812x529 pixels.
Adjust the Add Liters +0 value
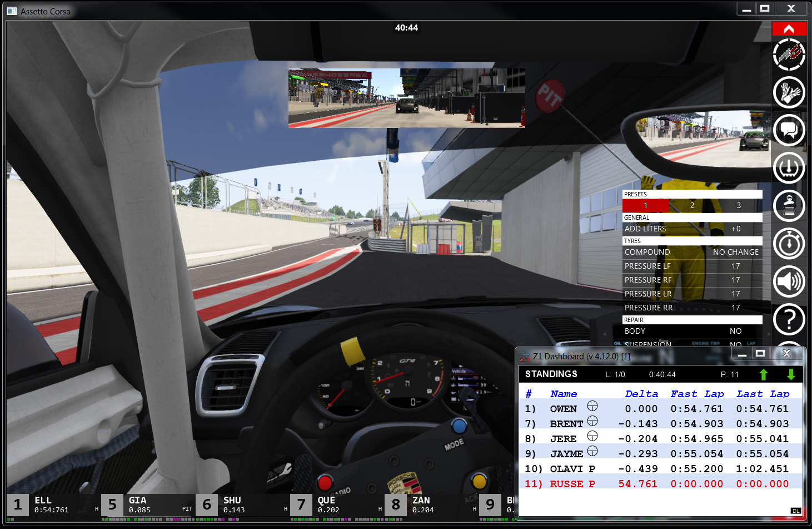(x=735, y=229)
